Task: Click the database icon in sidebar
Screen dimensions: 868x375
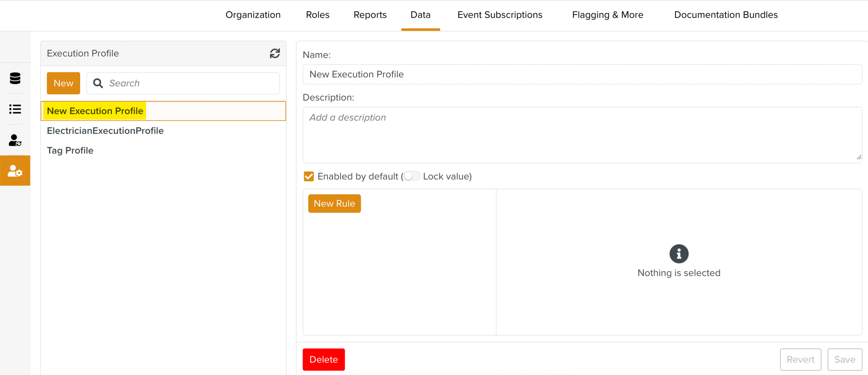Action: click(15, 78)
